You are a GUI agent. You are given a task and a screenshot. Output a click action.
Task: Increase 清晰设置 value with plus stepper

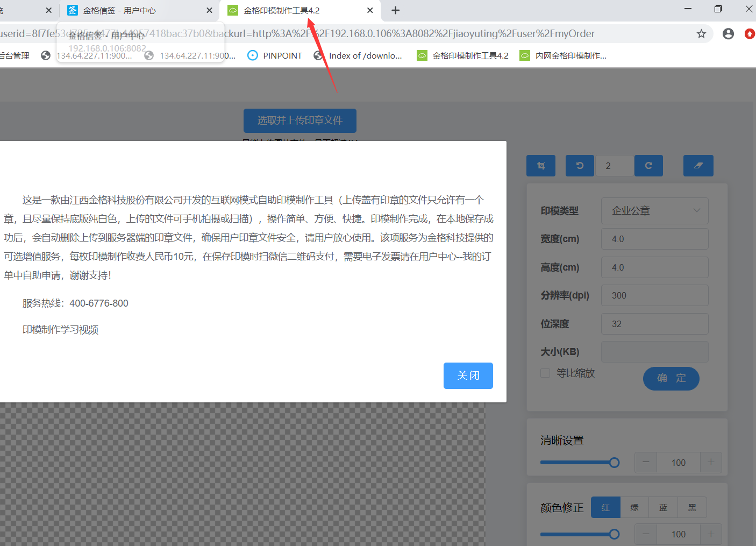711,462
